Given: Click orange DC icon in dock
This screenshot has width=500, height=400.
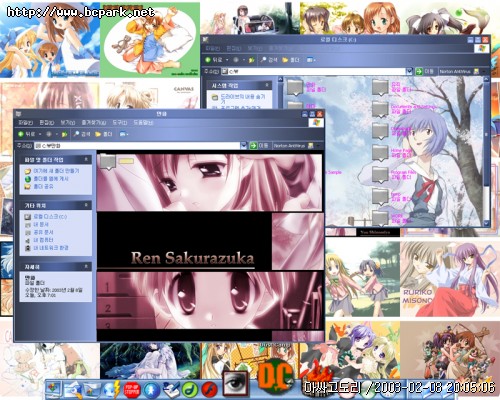Looking at the screenshot, I should 276,375.
